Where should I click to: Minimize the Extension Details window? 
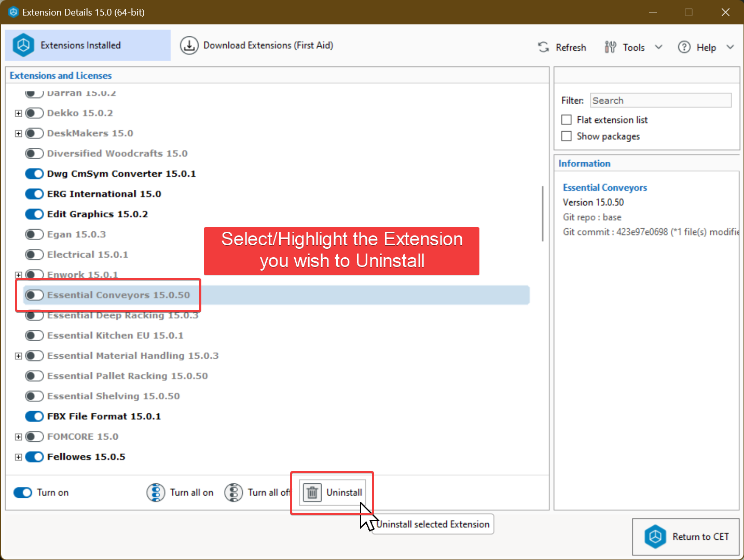[653, 12]
